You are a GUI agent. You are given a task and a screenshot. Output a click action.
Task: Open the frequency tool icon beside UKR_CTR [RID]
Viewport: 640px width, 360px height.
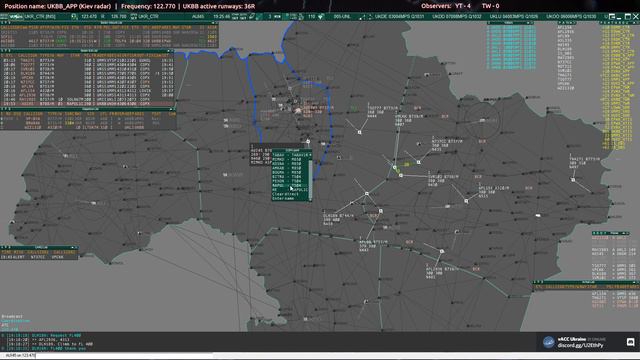[x=74, y=17]
